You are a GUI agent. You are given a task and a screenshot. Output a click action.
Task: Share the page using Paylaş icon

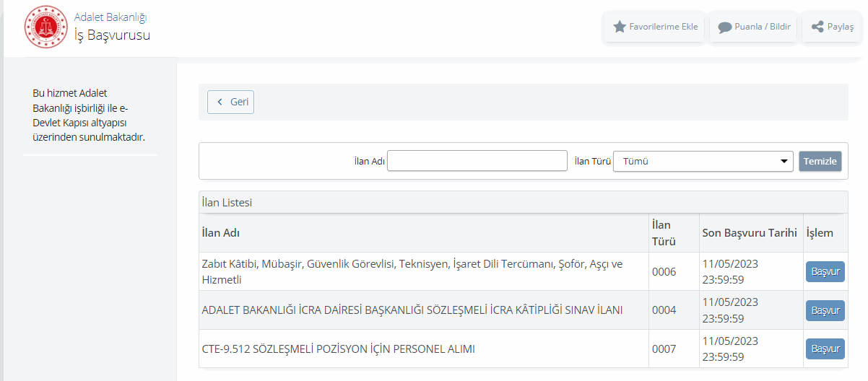click(832, 27)
